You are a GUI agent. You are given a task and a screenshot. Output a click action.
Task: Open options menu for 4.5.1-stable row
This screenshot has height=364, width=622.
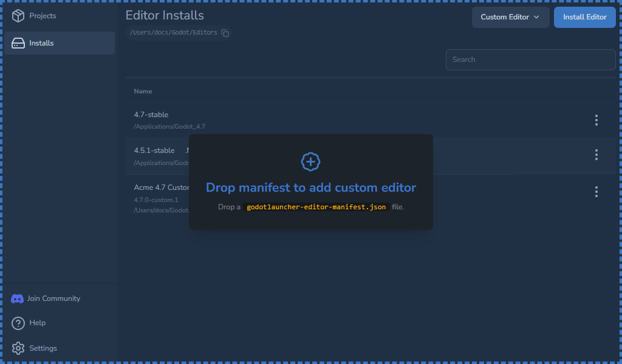tap(596, 155)
